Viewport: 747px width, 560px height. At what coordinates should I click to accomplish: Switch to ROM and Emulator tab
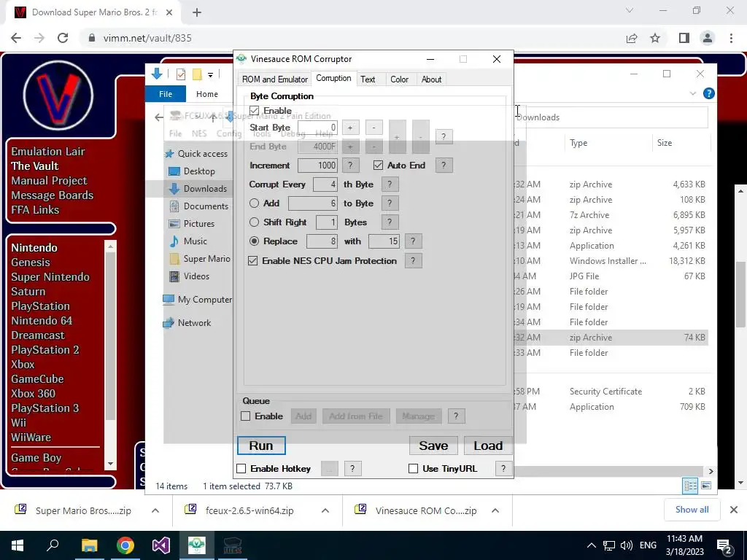pos(275,79)
